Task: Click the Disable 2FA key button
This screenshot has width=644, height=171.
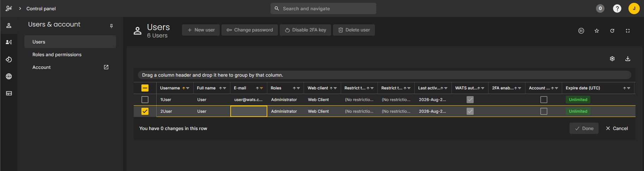Action: coord(305,30)
